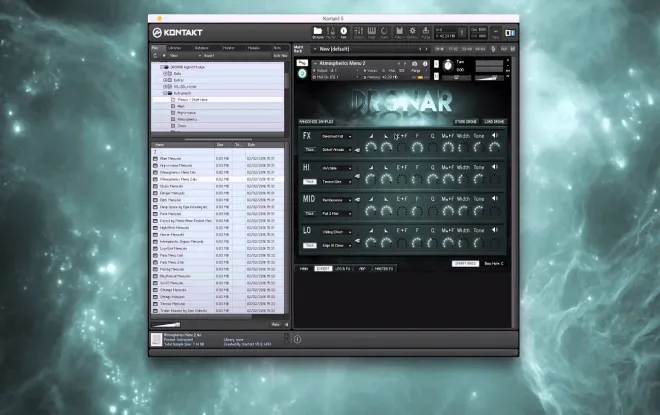Toggle the Aux button in rack header
Screen dimensions: 660x415
(x=503, y=49)
